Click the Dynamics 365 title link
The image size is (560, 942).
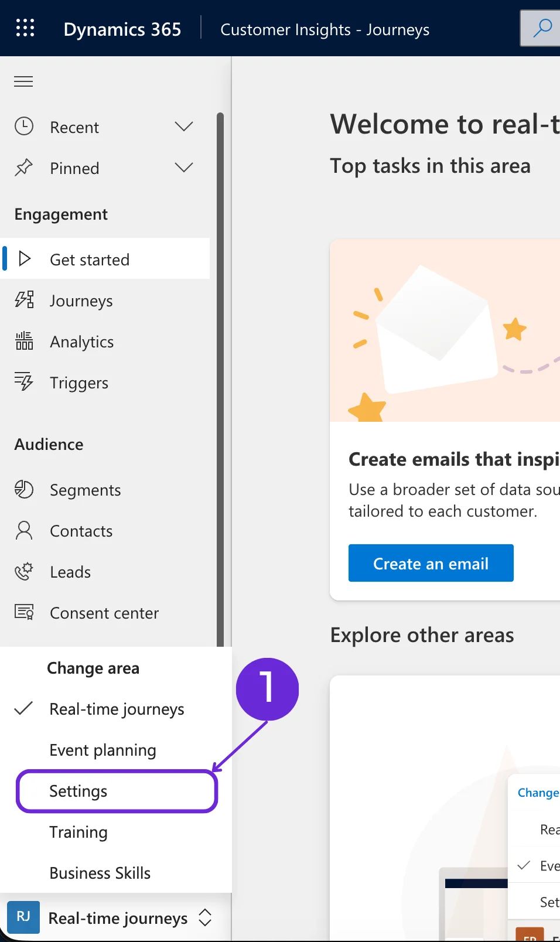point(122,29)
